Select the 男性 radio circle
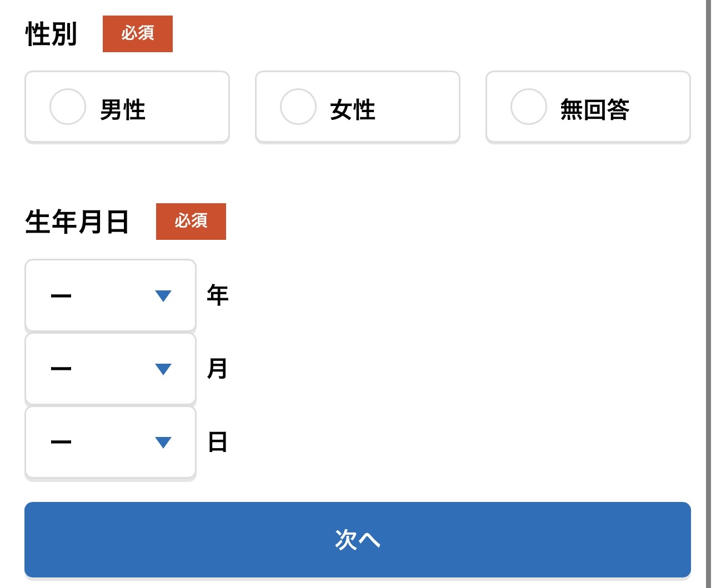Image resolution: width=716 pixels, height=588 pixels. click(x=67, y=107)
